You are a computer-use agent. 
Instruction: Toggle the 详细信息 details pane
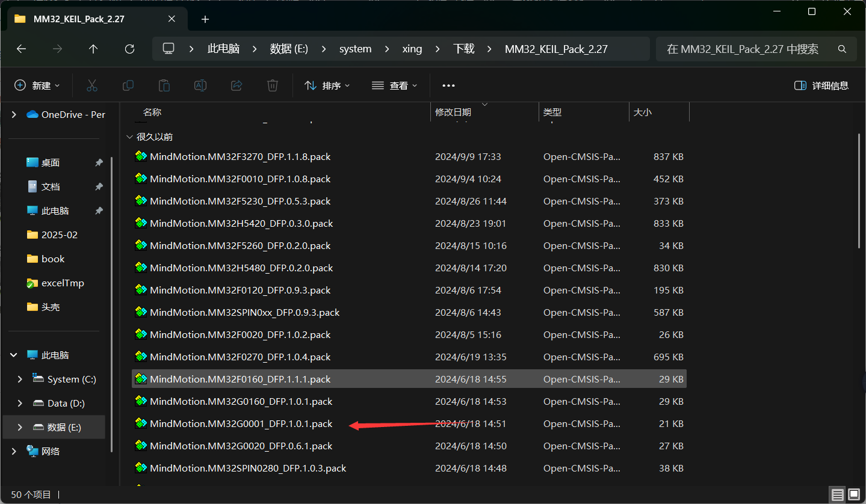coord(821,85)
